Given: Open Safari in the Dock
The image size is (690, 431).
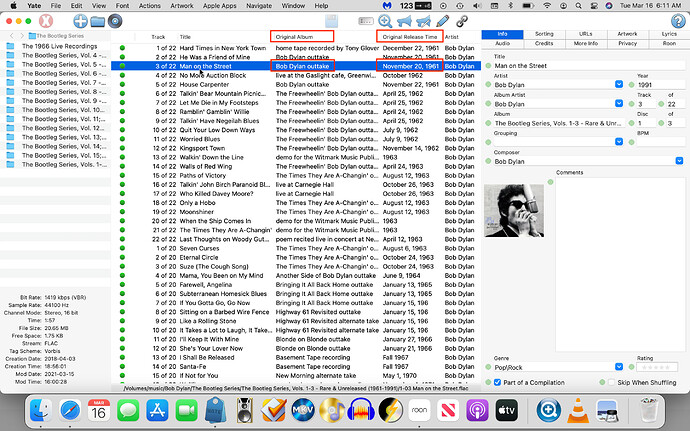Looking at the screenshot, I should pos(70,410).
